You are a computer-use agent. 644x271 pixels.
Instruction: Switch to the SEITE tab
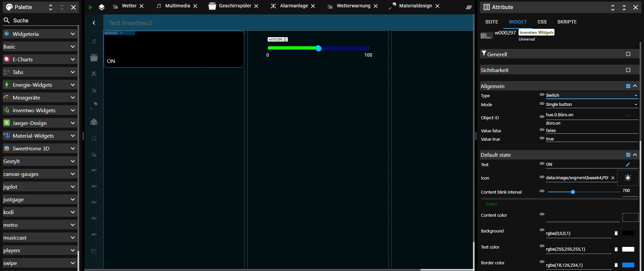point(491,22)
